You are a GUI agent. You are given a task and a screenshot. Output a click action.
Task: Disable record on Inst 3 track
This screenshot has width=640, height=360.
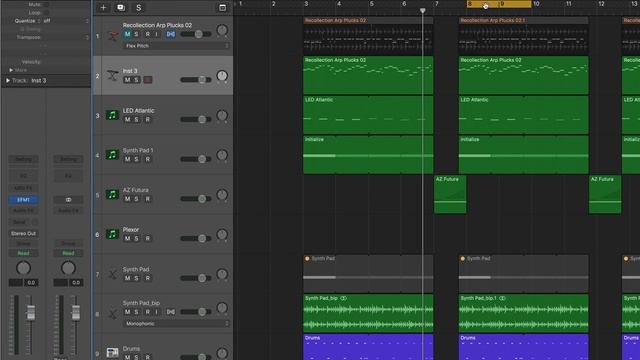click(x=148, y=80)
